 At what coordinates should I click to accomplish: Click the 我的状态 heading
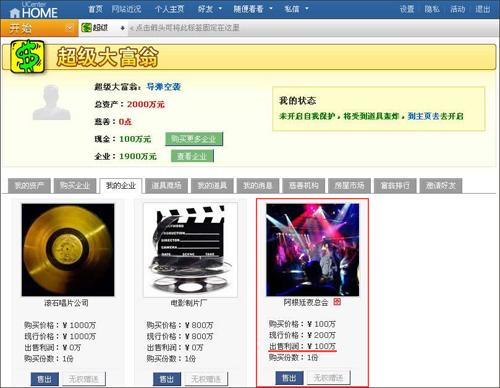(297, 100)
